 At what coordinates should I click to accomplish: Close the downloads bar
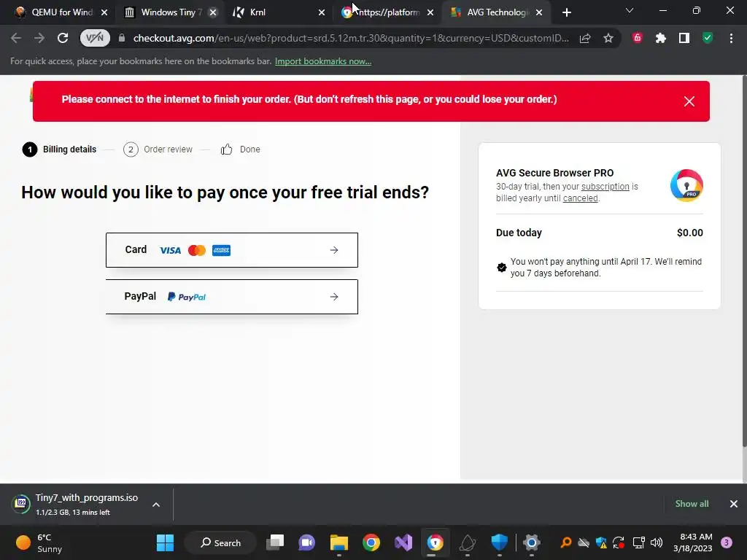pyautogui.click(x=734, y=504)
